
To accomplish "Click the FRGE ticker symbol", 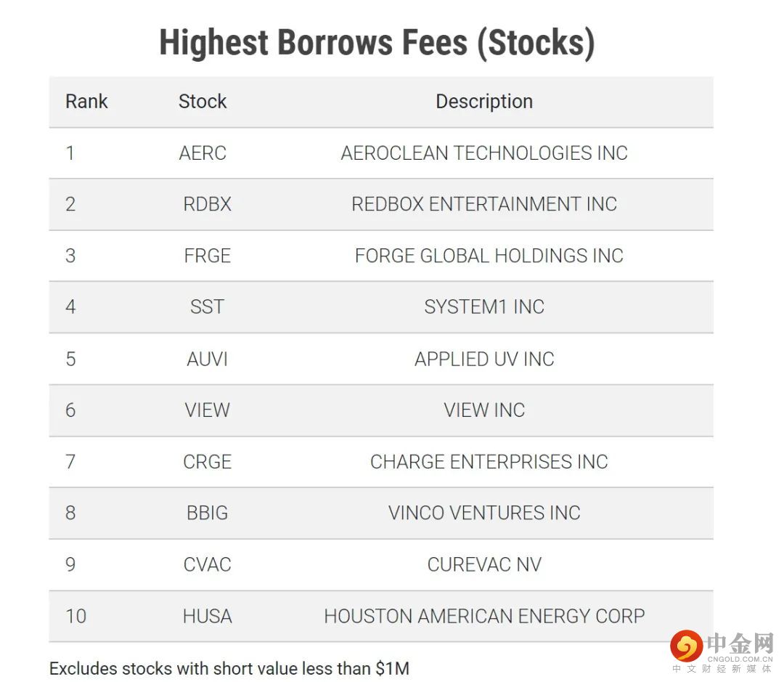I will pyautogui.click(x=207, y=256).
